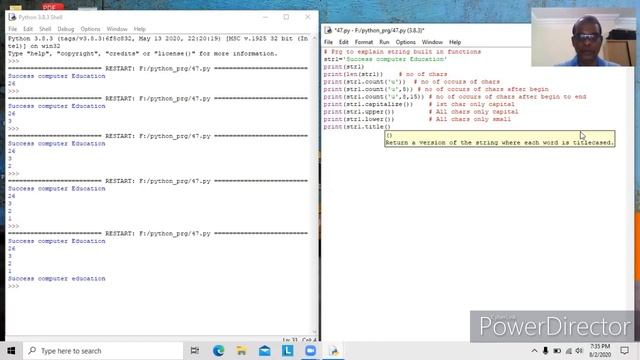Viewport: 640px width, 360px height.
Task: Place cursor at print(str1.title() line
Action: (357, 127)
